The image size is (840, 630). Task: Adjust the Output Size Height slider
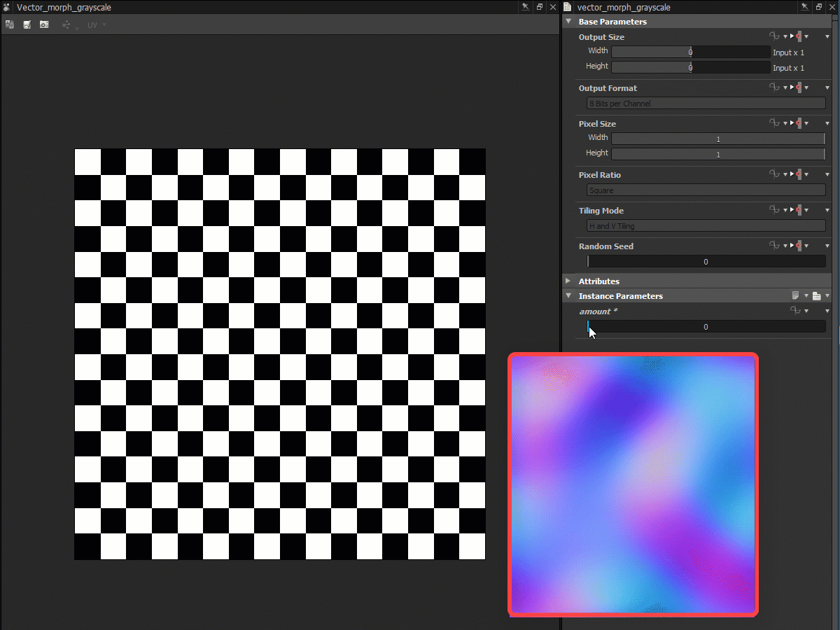691,67
